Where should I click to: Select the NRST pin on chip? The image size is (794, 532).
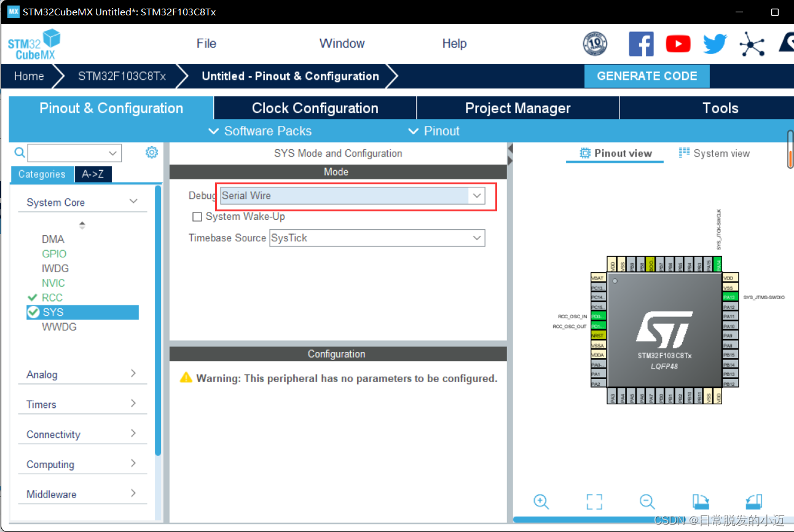coord(599,335)
